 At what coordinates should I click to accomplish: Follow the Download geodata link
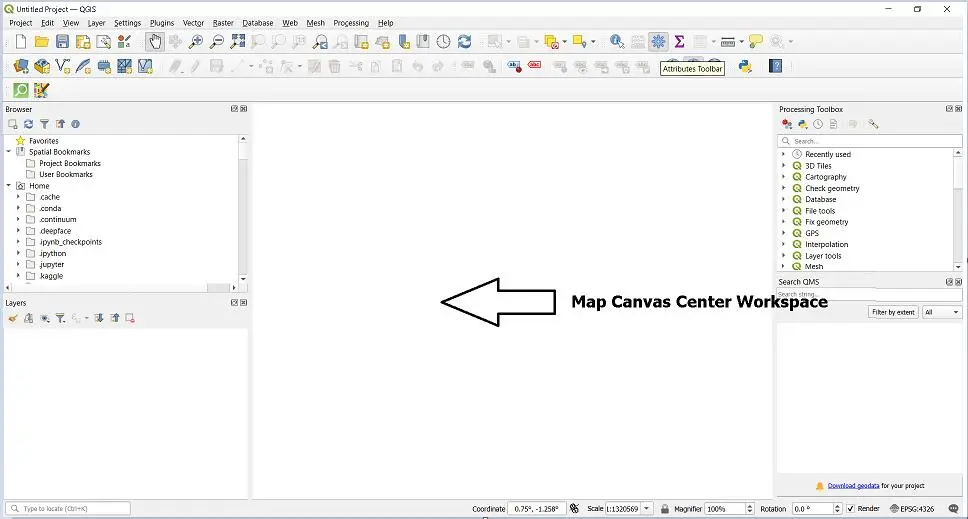tap(853, 486)
